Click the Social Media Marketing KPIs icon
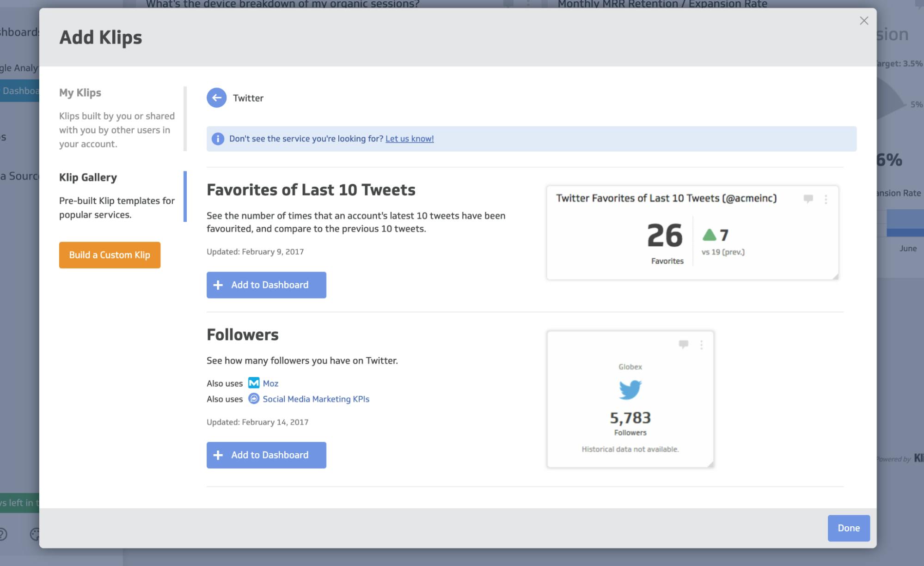The height and width of the screenshot is (566, 924). coord(254,398)
